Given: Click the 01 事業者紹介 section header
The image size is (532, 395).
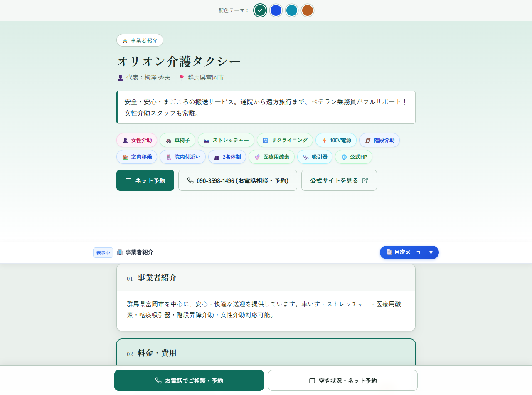Looking at the screenshot, I should [266, 278].
